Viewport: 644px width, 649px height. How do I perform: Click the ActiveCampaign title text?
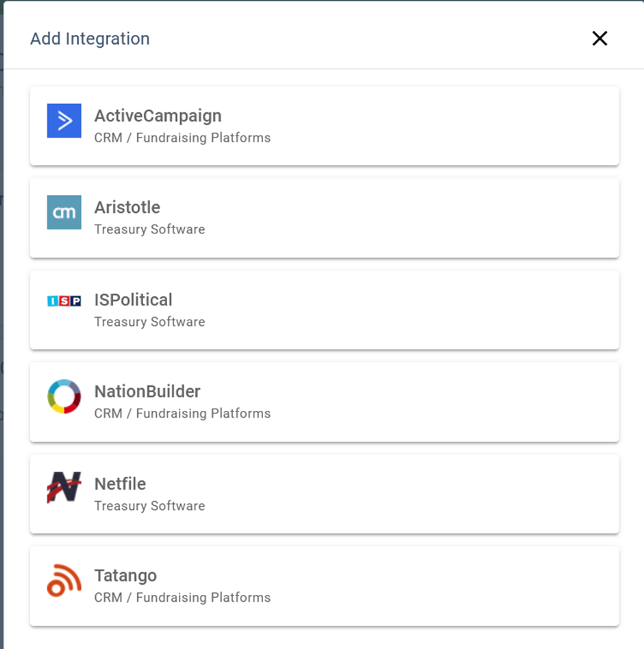(x=157, y=116)
